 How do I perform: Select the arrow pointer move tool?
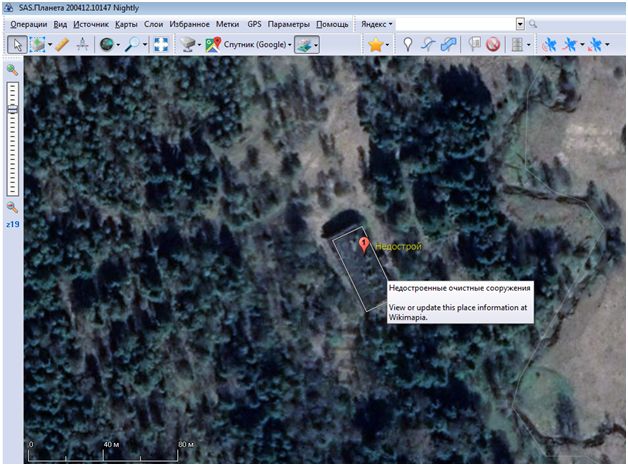(17, 44)
